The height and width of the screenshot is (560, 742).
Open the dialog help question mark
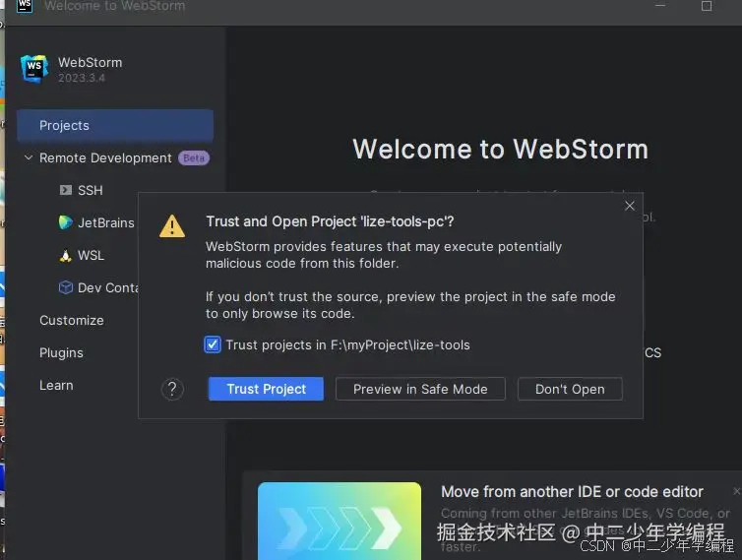pos(172,389)
